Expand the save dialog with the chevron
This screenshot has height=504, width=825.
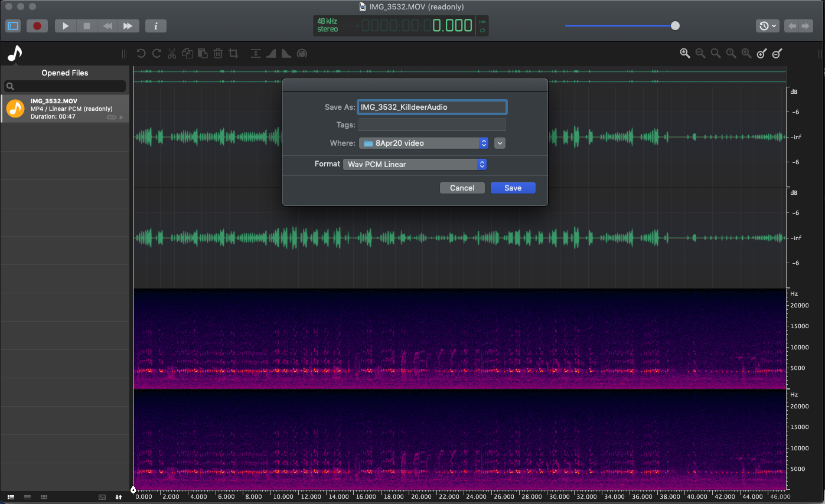(500, 143)
